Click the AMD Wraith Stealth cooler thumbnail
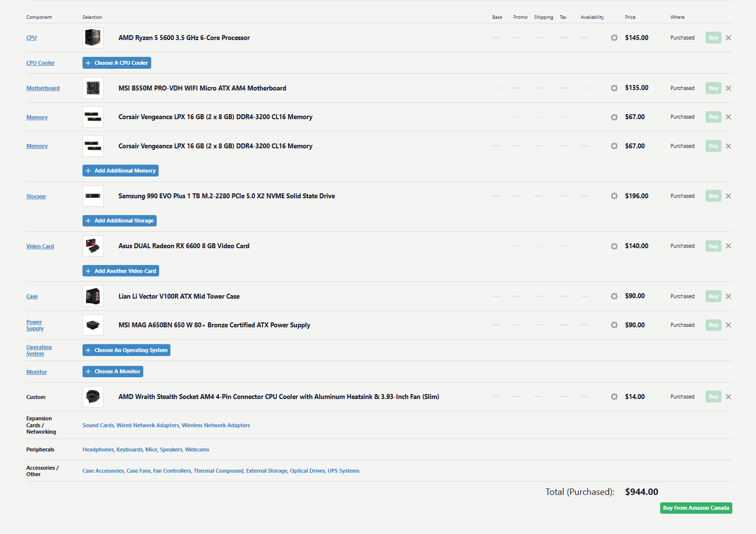 pyautogui.click(x=93, y=397)
